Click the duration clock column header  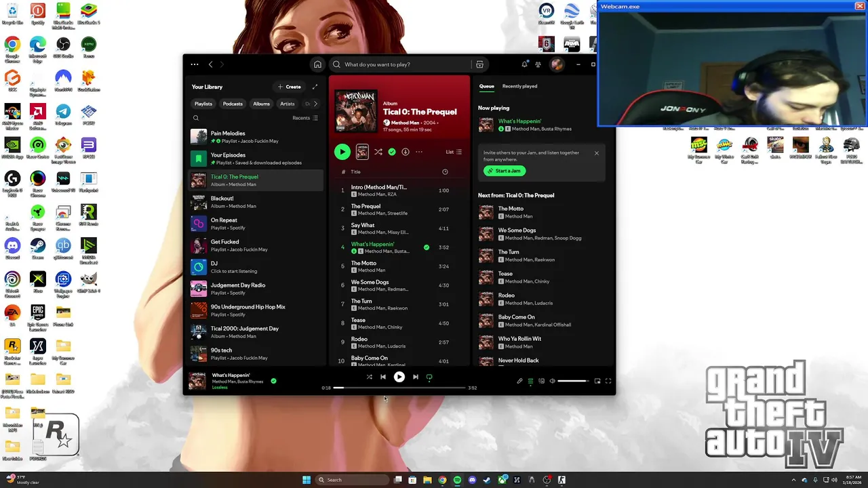click(445, 171)
